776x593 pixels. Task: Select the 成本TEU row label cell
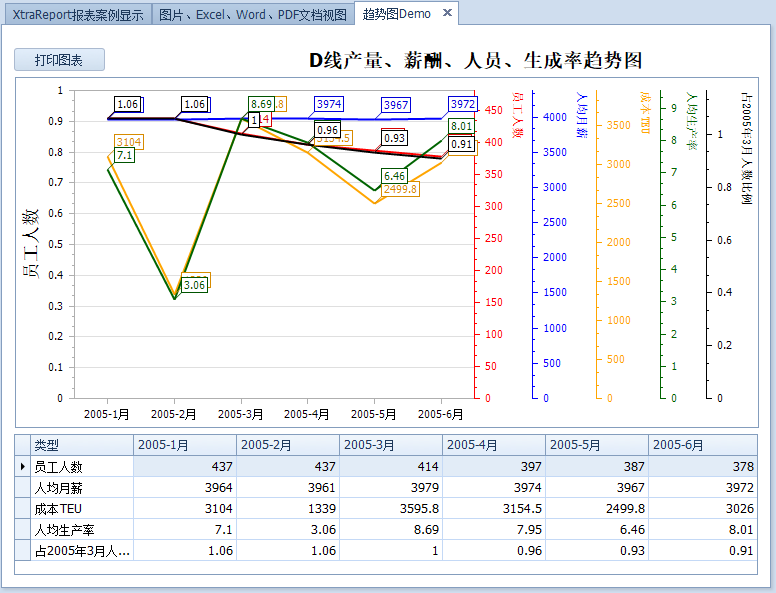tap(82, 508)
